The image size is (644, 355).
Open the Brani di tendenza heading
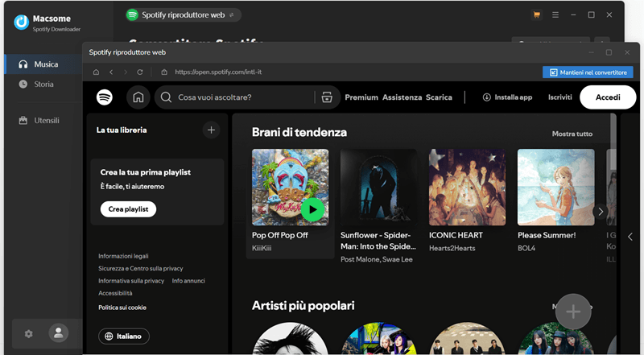299,132
